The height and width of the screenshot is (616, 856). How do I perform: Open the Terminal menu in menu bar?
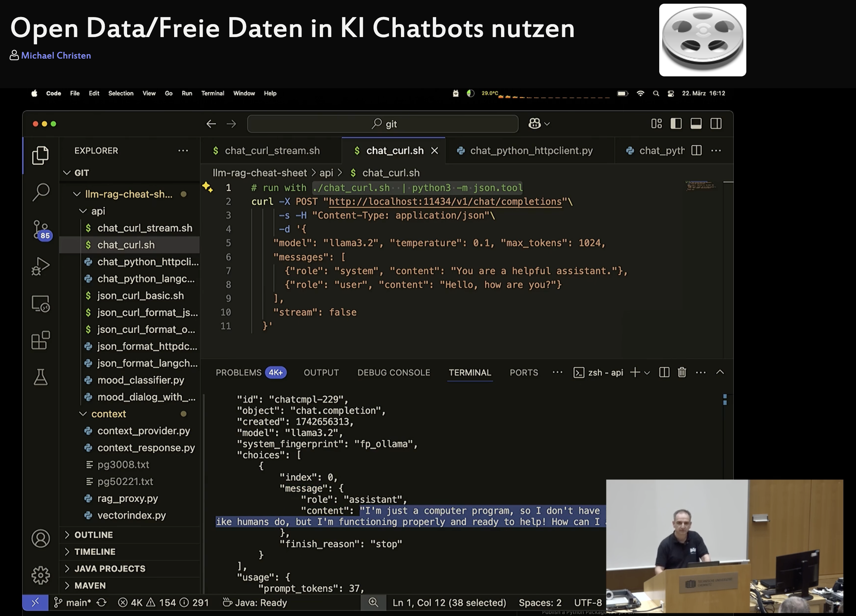click(x=212, y=93)
